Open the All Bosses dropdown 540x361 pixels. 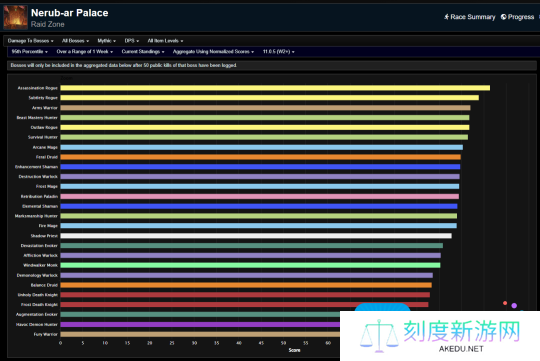point(75,41)
